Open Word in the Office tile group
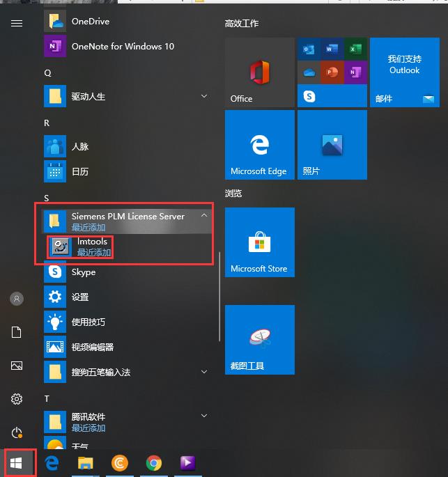Screen dimensions: 448x477 pyautogui.click(x=332, y=49)
